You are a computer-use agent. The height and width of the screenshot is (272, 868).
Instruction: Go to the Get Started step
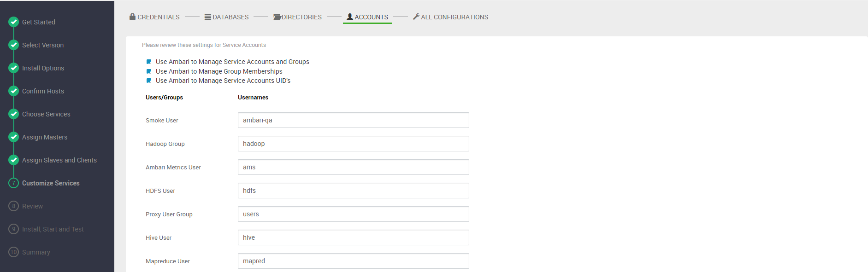pos(39,22)
